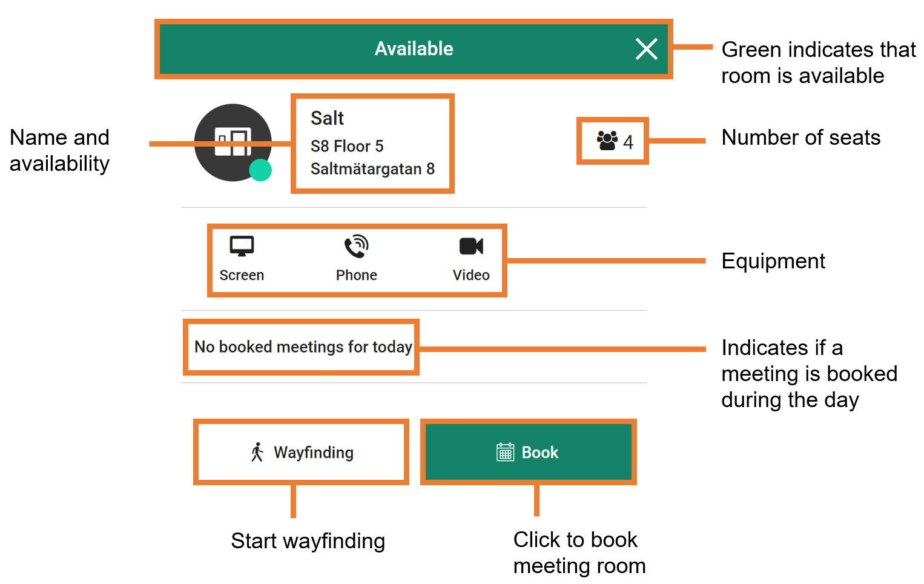Viewport: 924px width, 584px height.
Task: Click the Screen equipment label
Action: coord(242,275)
